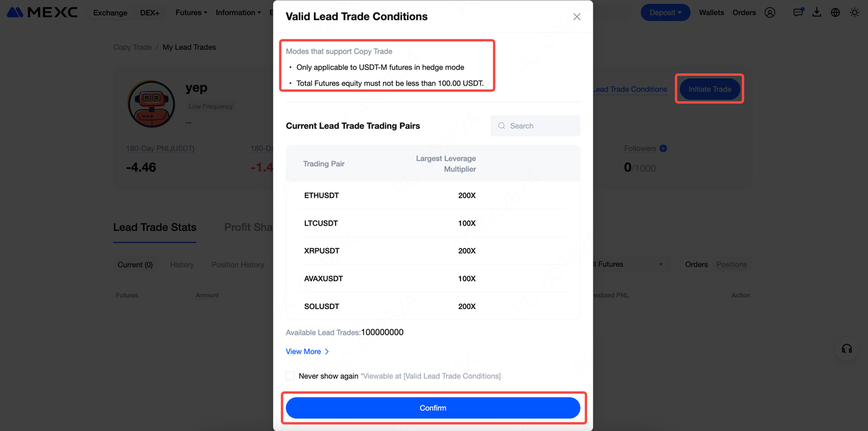Image resolution: width=868 pixels, height=431 pixels.
Task: Follow the View More link
Action: pos(307,352)
